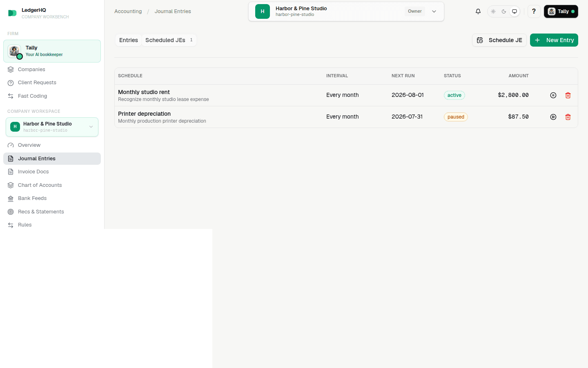Open Companies in sidebar
This screenshot has width=588, height=368.
coord(52,70)
